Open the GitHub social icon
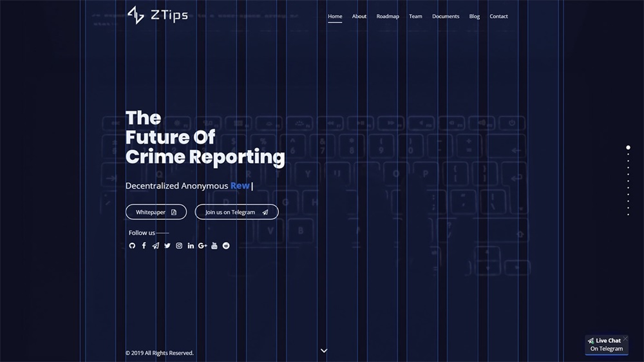 pos(132,245)
